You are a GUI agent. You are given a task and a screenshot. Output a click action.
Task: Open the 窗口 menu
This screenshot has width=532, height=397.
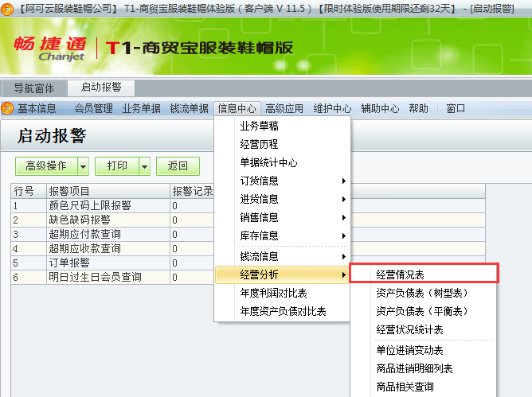(456, 108)
